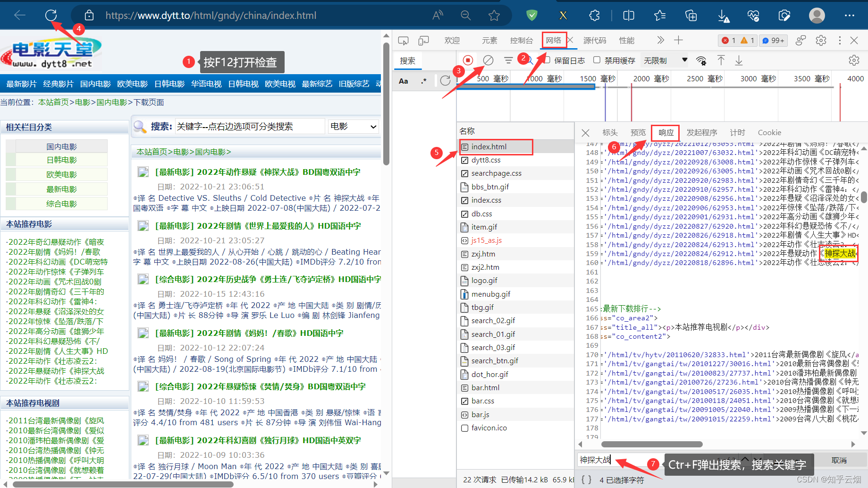
Task: Go back with the browser back arrow
Action: pos(20,15)
